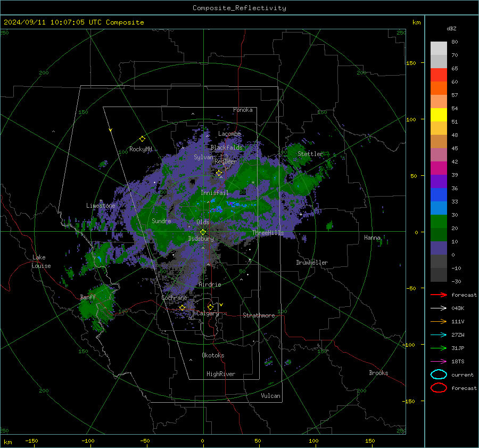This screenshot has height=448, width=479.
Task: Click the cyan 27ZW arrow in legend
Action: coord(439,335)
